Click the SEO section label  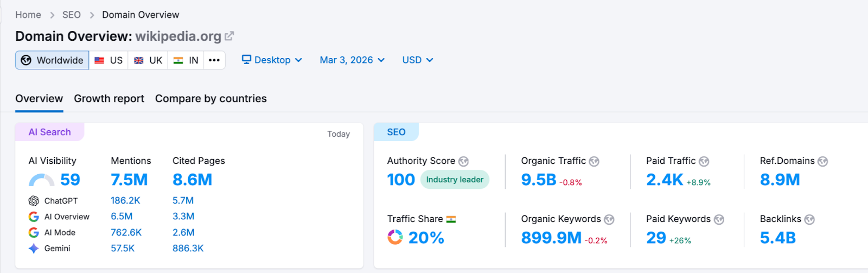tap(396, 132)
